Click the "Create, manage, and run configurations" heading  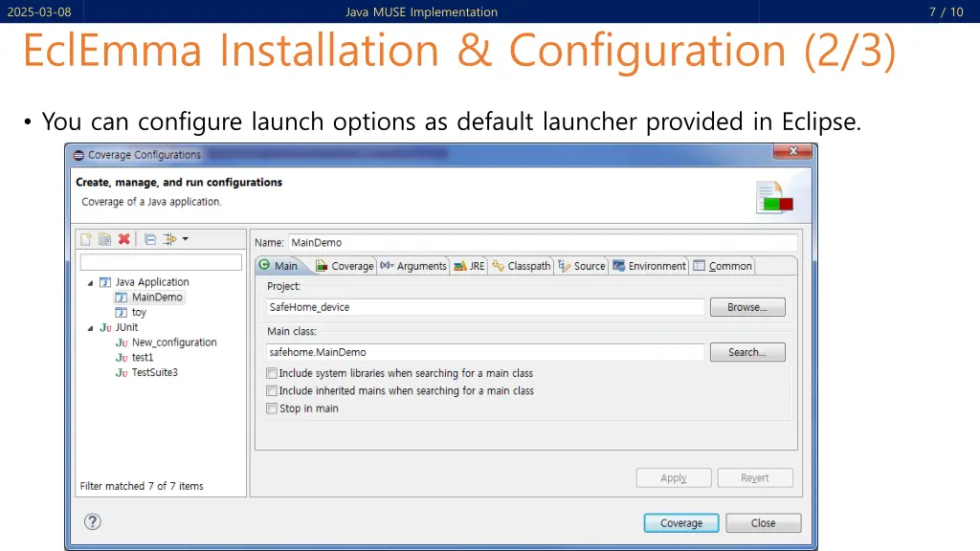click(179, 183)
